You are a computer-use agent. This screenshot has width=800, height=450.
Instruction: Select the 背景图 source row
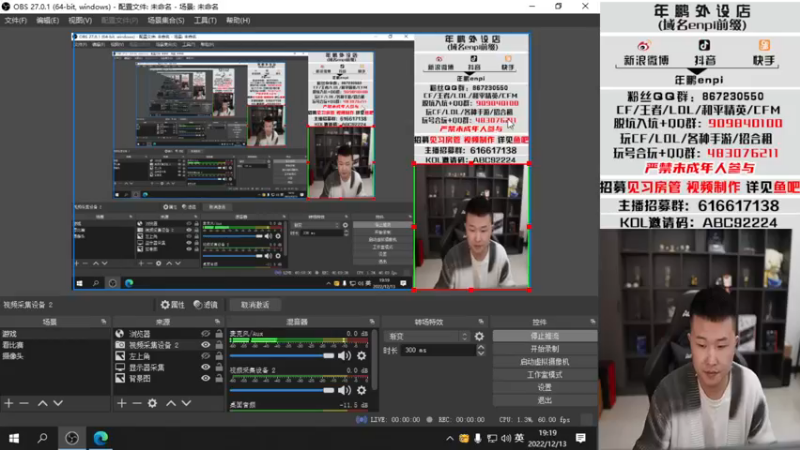[168, 379]
